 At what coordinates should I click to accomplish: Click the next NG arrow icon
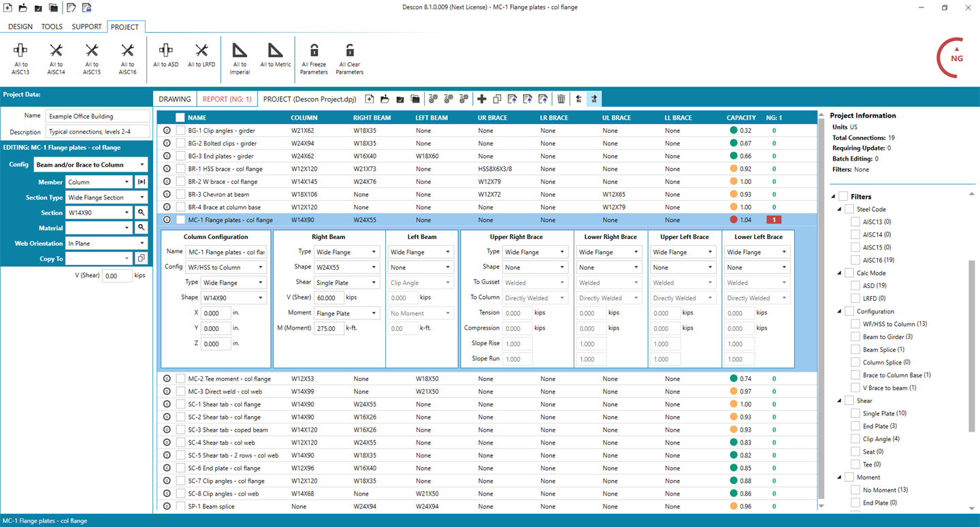click(x=593, y=99)
